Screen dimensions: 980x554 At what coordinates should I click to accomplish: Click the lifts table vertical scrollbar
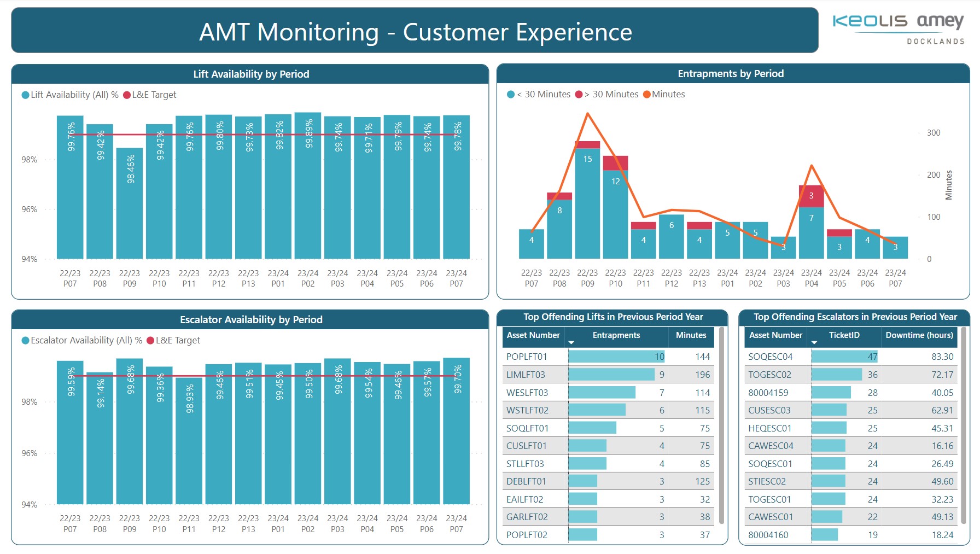[x=721, y=427]
